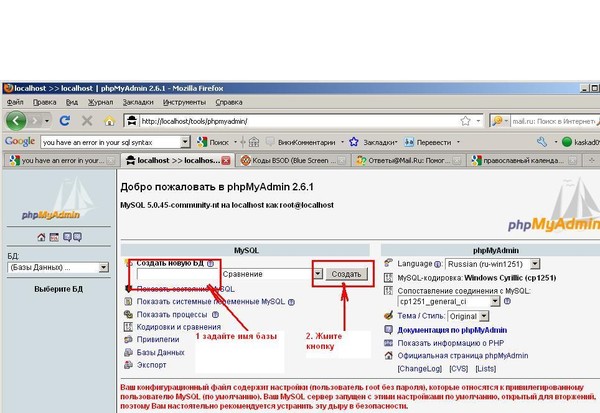
Task: Open the Правка menu
Action: point(44,102)
